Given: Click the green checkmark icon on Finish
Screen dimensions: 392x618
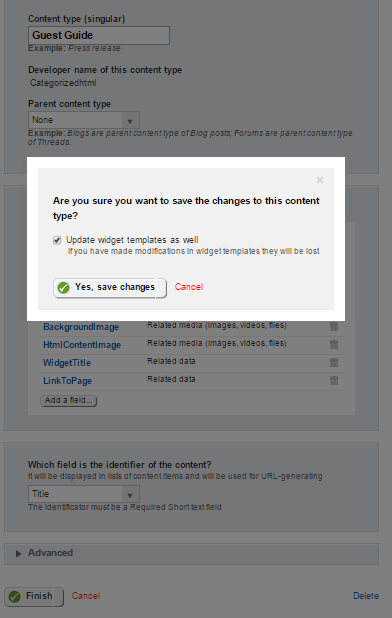Looking at the screenshot, I should point(15,596).
